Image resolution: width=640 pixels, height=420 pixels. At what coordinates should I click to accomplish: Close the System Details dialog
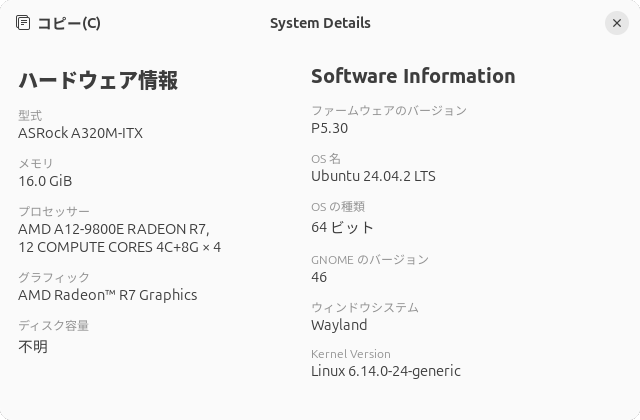[616, 23]
